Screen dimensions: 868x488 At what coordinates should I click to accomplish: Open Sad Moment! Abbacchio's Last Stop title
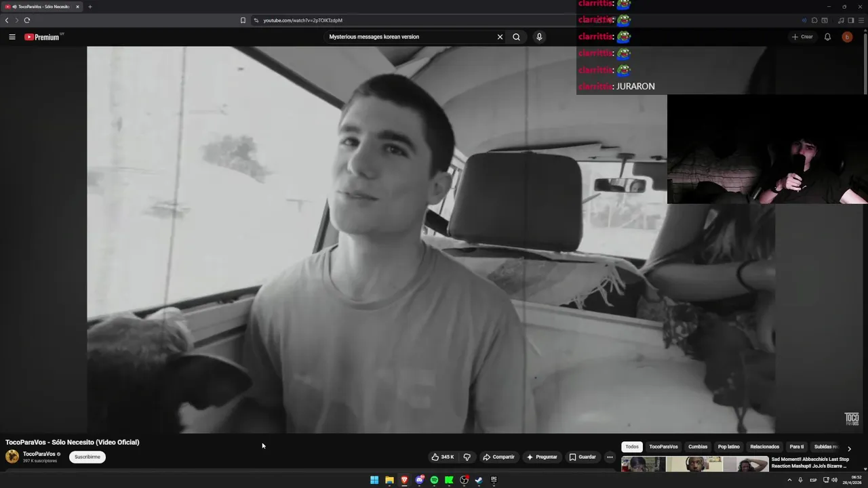810,462
